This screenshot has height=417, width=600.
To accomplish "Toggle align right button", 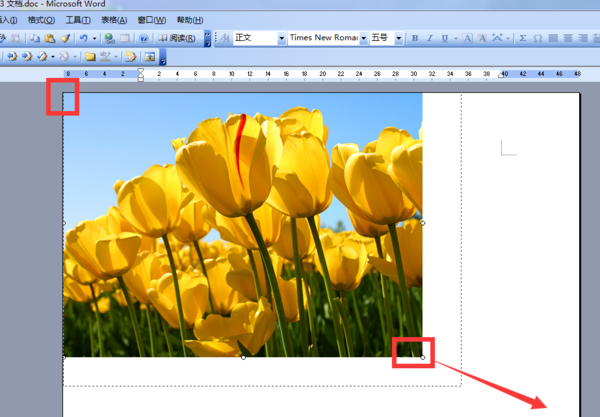I will pyautogui.click(x=583, y=38).
